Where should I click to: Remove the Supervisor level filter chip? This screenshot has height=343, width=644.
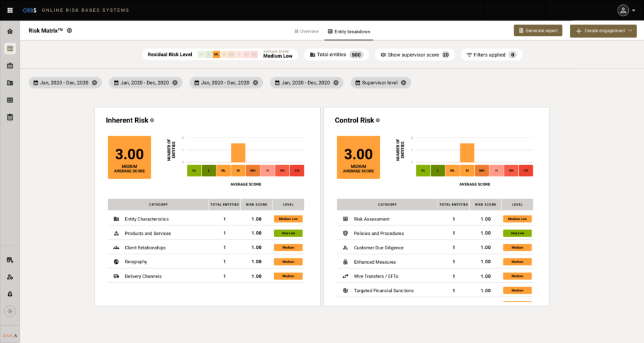(x=404, y=82)
